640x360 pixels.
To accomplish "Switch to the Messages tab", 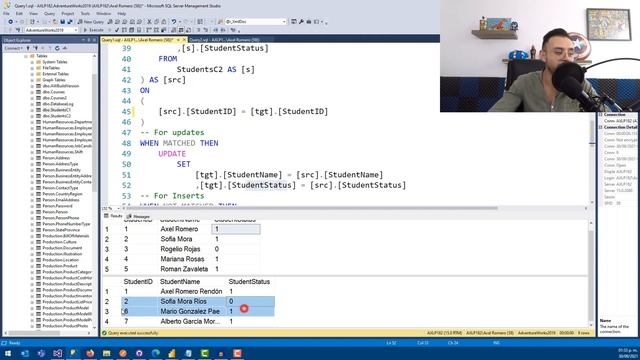I will coord(138,216).
